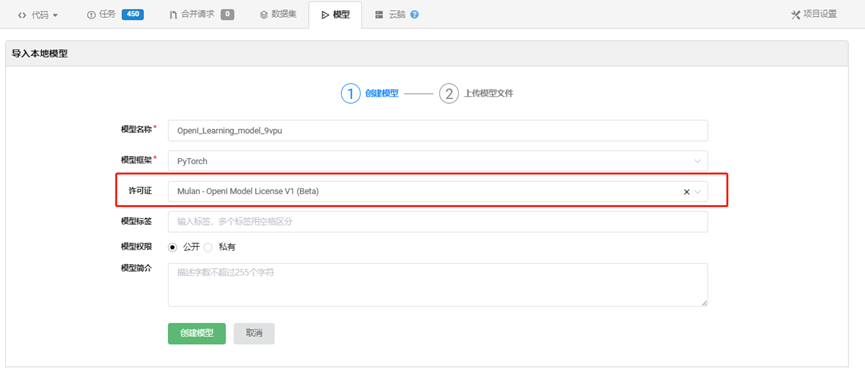The image size is (865, 377).
Task: Click the green 创建模型 button
Action: (197, 333)
